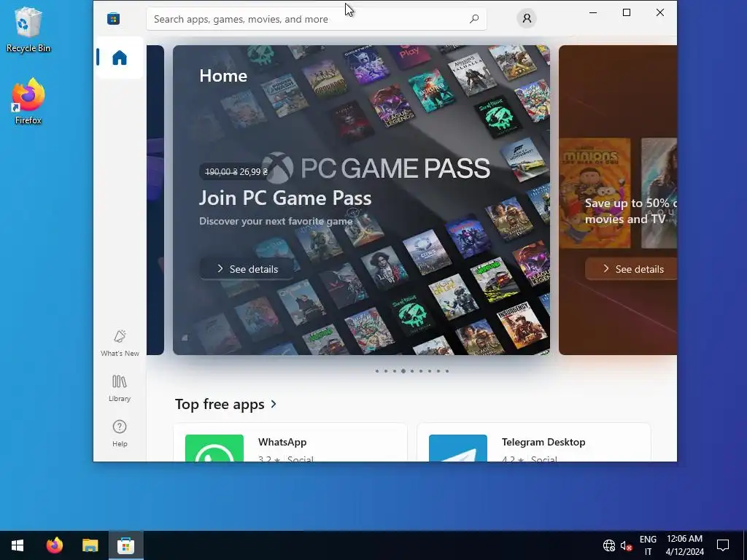Expand Top free apps via chevron

(x=274, y=404)
